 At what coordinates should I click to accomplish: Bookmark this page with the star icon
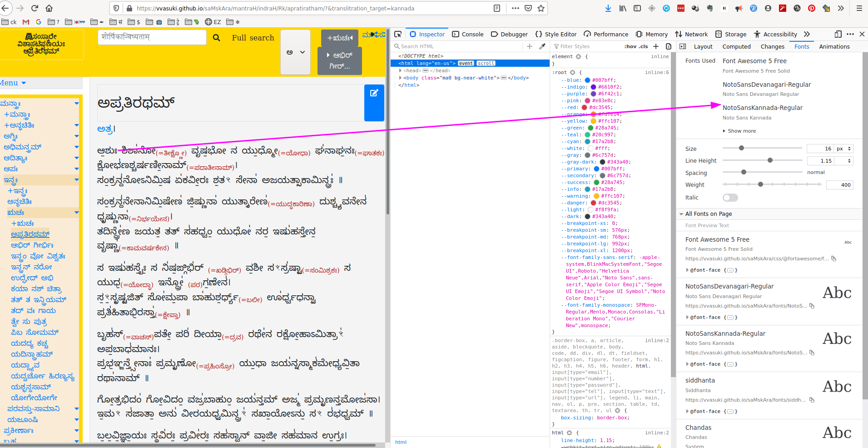pyautogui.click(x=541, y=8)
